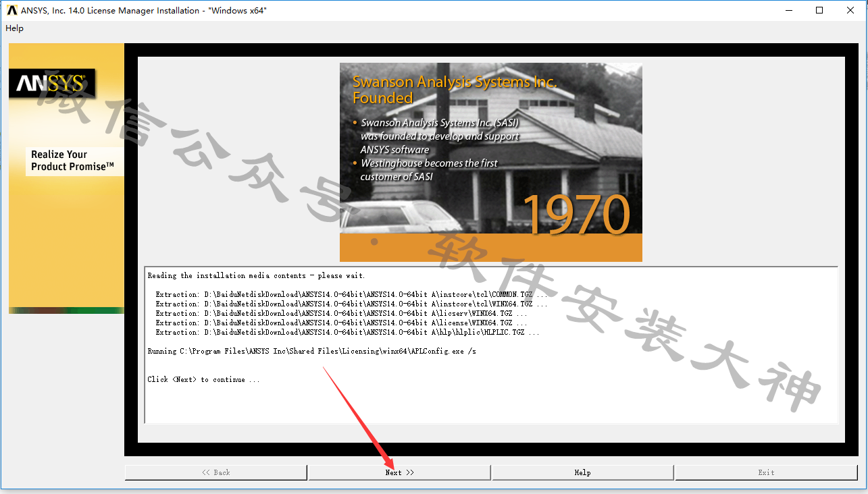
Task: Select the HLPLIC.TGZ extraction line
Action: (347, 332)
